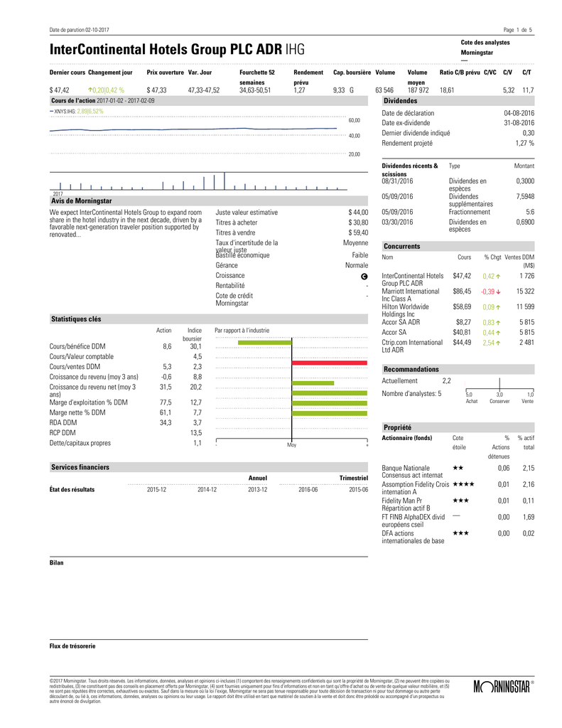
Task: Click the 2016-06 quarterly column header
Action: point(308,489)
